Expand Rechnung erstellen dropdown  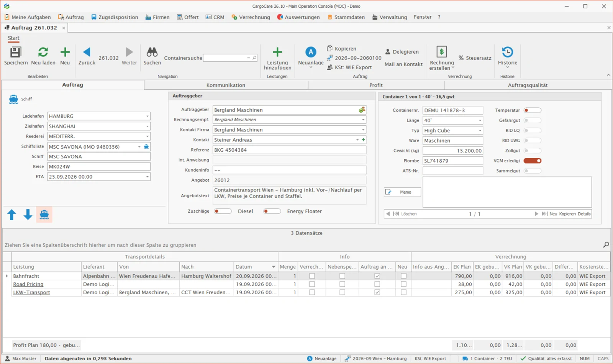pyautogui.click(x=453, y=67)
